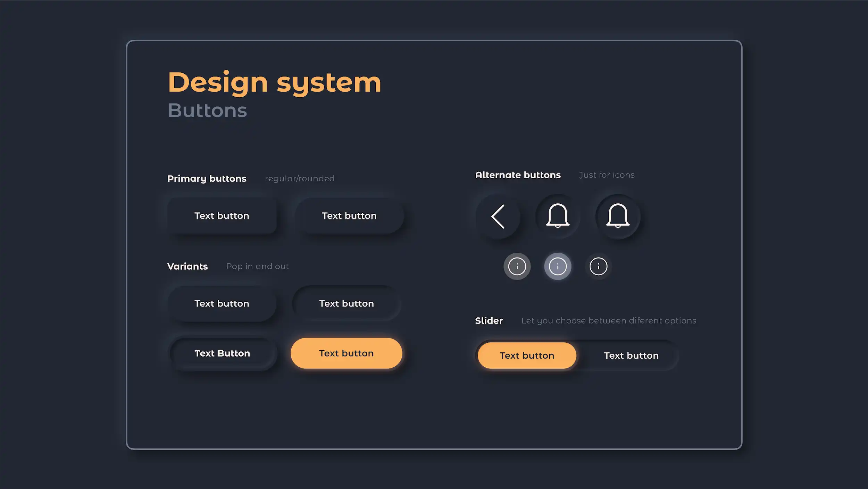This screenshot has height=489, width=868.
Task: Click the first info circle icon
Action: [516, 266]
